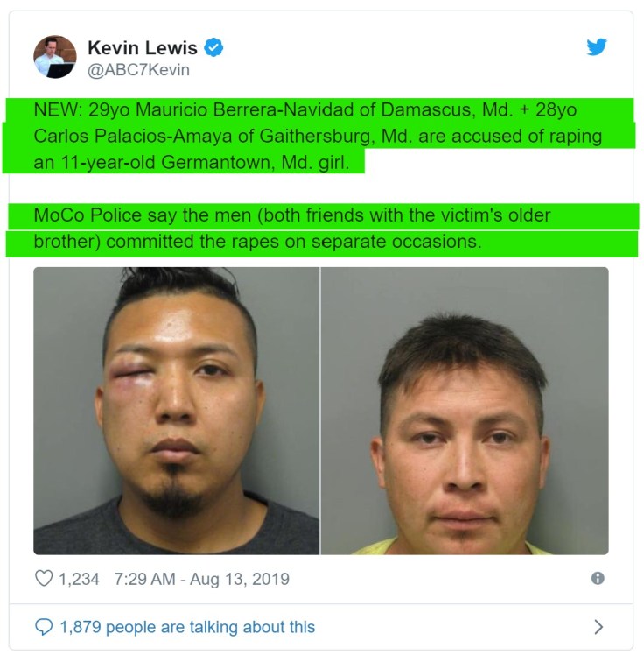Click the speech bubble conversation icon

pos(44,627)
